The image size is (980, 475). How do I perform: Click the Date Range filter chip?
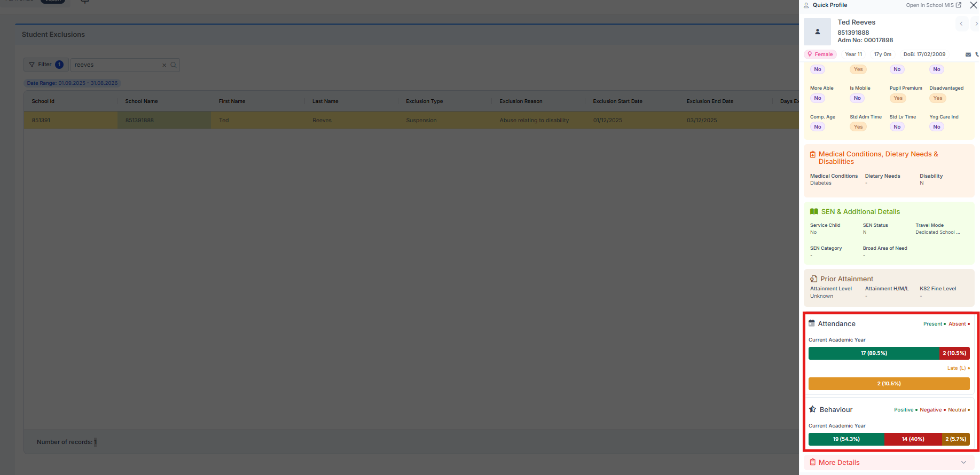pyautogui.click(x=72, y=83)
